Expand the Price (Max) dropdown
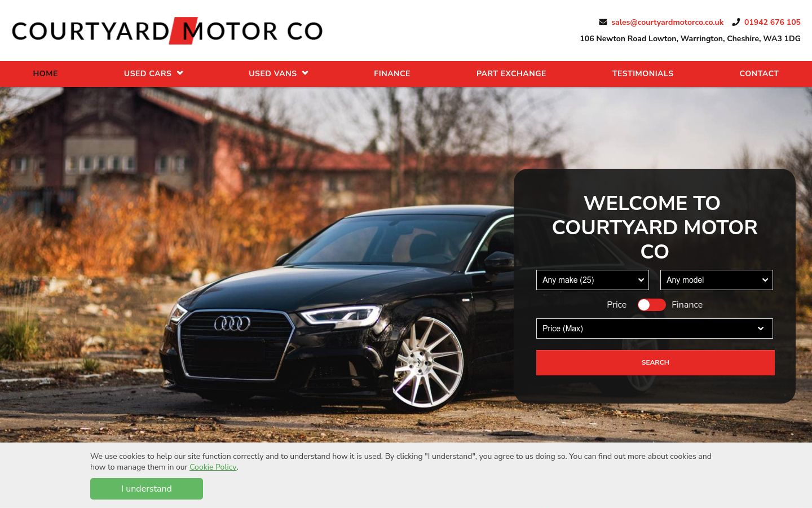 (655, 329)
